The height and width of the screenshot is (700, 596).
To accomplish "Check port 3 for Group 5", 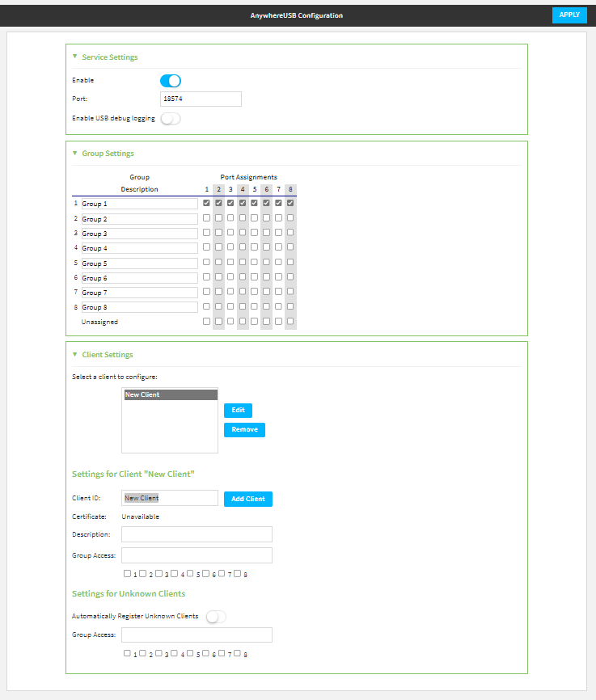I will 230,262.
